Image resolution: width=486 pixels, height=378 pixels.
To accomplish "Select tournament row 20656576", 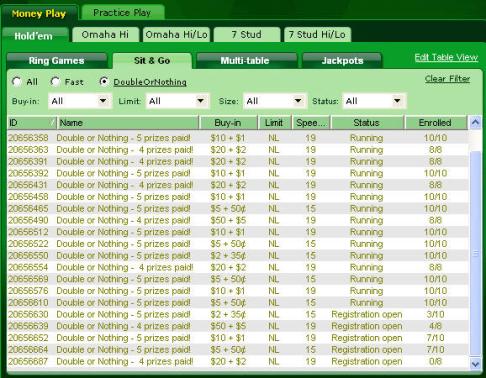I will (x=237, y=291).
